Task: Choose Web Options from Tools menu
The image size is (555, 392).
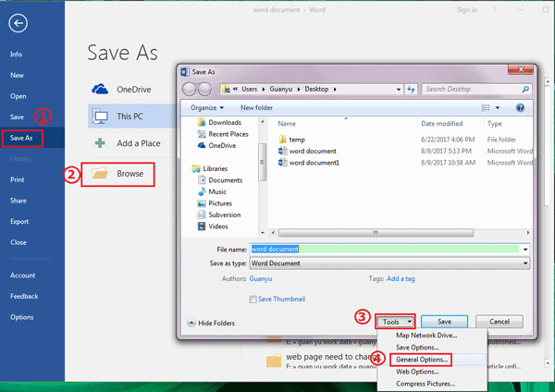Action: (x=417, y=372)
